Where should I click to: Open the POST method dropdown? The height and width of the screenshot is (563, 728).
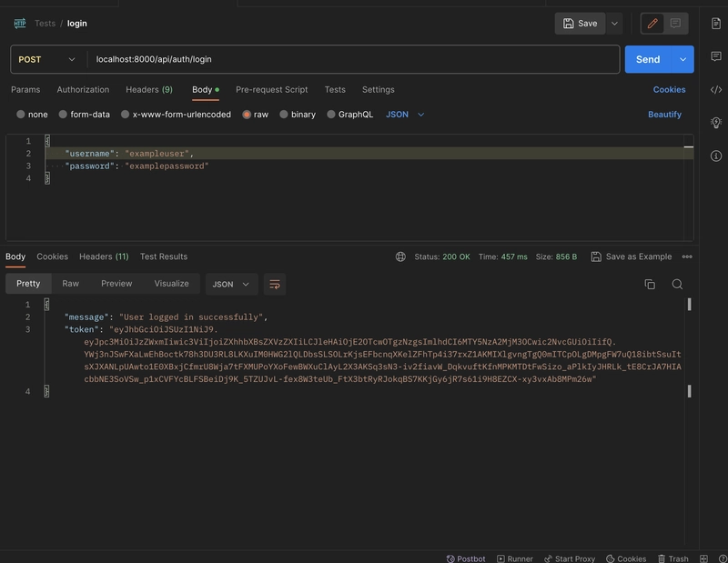pyautogui.click(x=46, y=59)
